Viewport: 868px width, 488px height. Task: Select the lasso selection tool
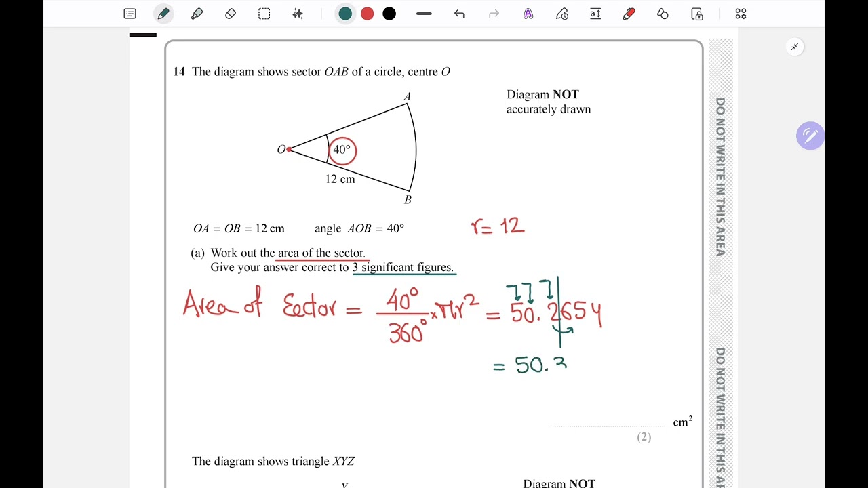click(264, 14)
